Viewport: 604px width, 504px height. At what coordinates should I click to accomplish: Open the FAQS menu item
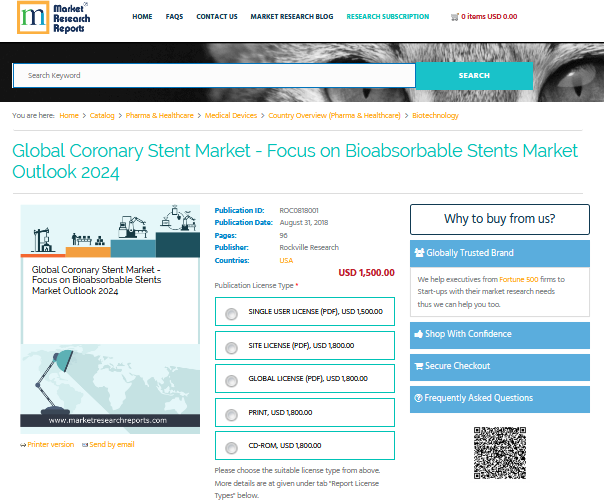(x=174, y=17)
